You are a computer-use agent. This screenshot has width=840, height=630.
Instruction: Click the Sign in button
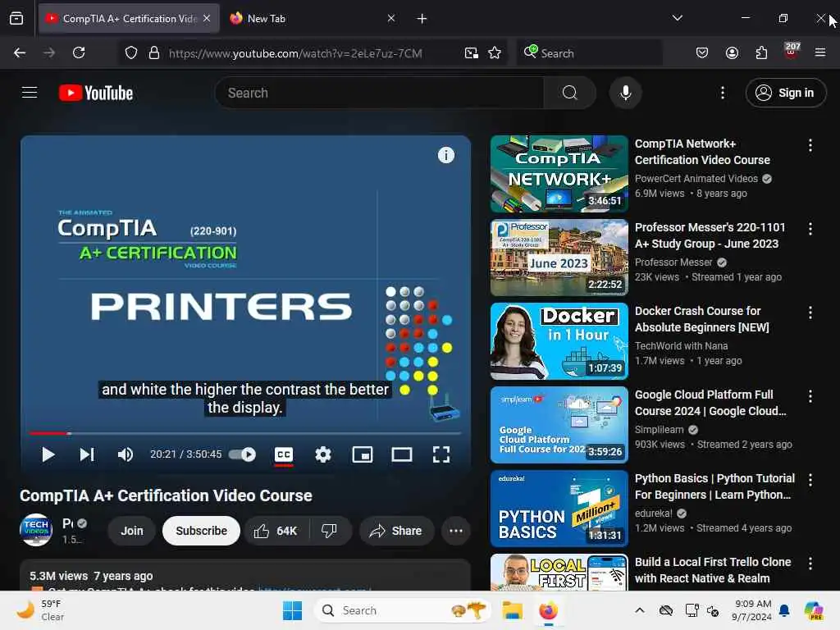coord(785,93)
